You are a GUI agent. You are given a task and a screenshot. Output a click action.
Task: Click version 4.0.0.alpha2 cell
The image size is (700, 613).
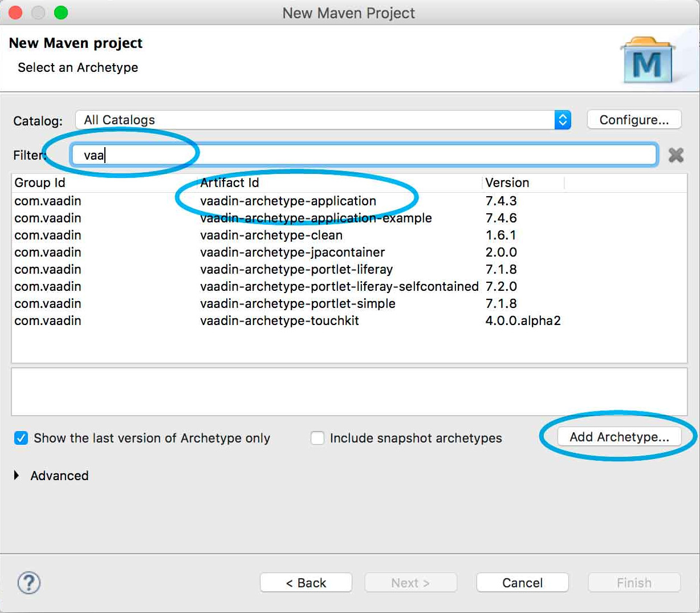[523, 320]
